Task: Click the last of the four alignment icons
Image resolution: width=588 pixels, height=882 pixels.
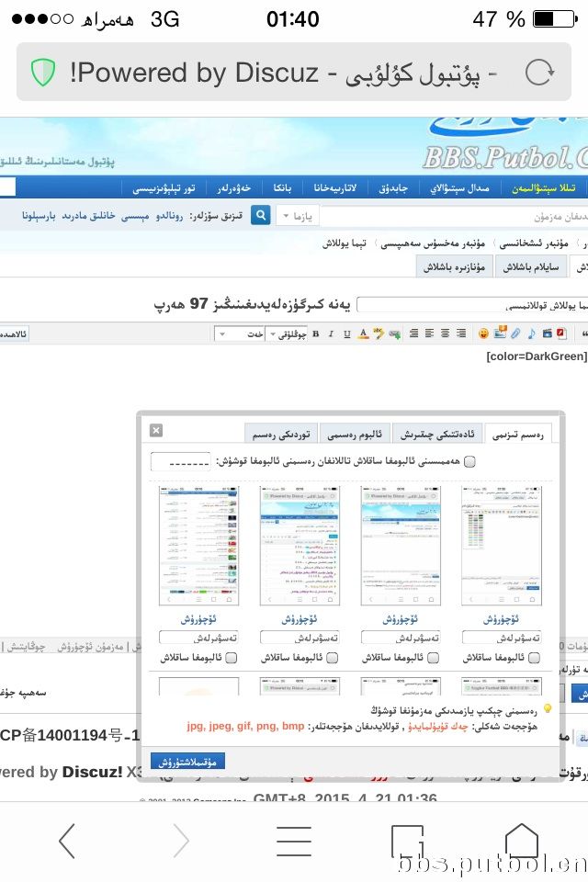Action: 461,334
